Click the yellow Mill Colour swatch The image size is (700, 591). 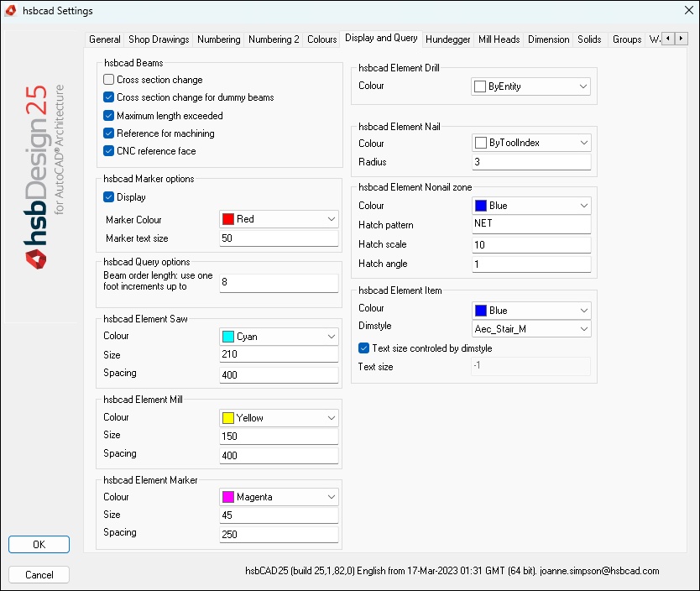click(228, 418)
